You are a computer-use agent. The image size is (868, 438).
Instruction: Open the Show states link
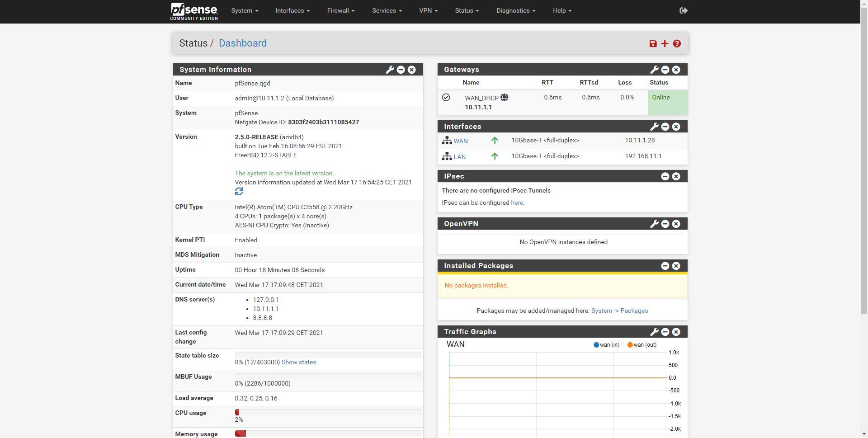(299, 362)
